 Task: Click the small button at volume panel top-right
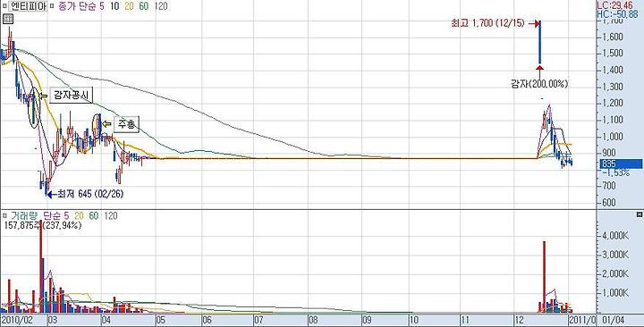[639, 214]
